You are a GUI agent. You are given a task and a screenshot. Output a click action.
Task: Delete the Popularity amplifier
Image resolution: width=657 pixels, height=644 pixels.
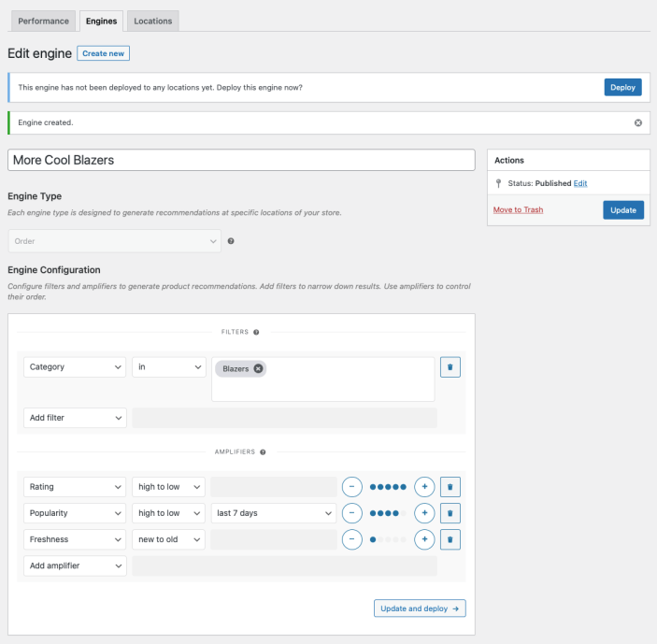pyautogui.click(x=450, y=513)
